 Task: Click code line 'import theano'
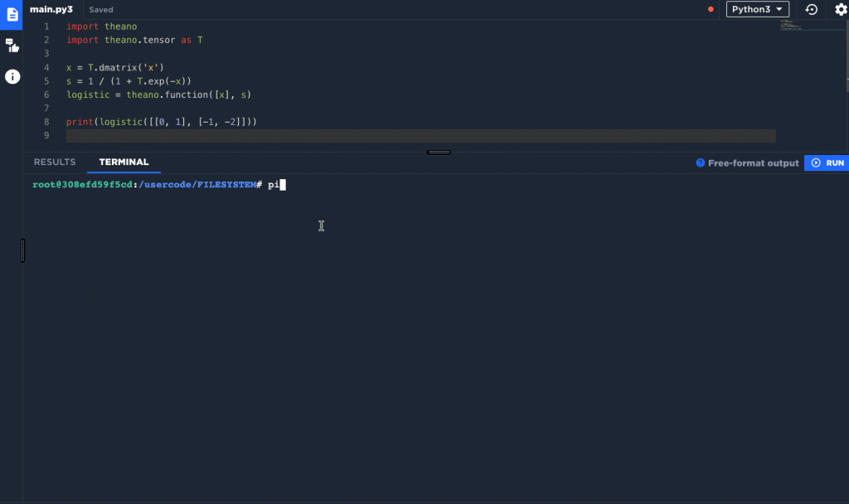pyautogui.click(x=102, y=27)
